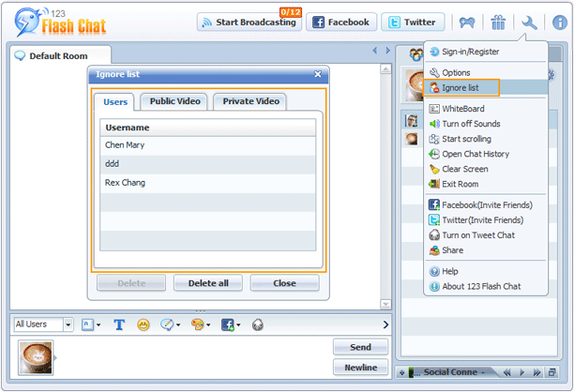Click the Username column header
This screenshot has width=574, height=392.
(207, 128)
